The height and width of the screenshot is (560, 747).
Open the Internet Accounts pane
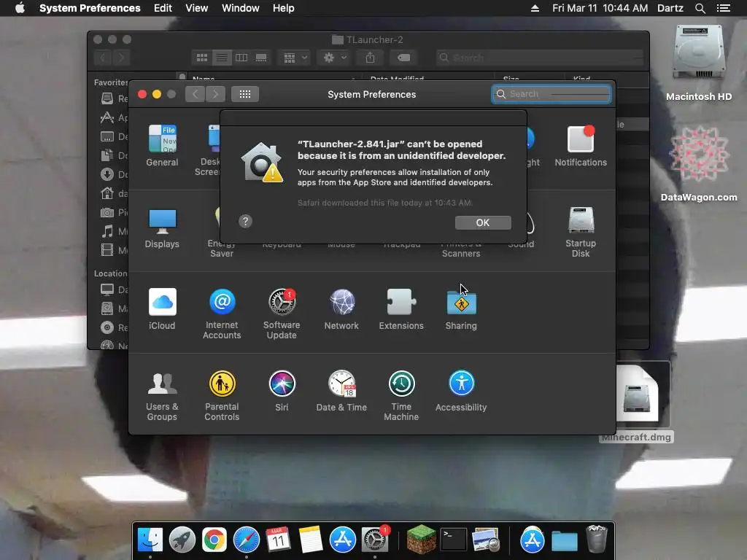pyautogui.click(x=222, y=314)
